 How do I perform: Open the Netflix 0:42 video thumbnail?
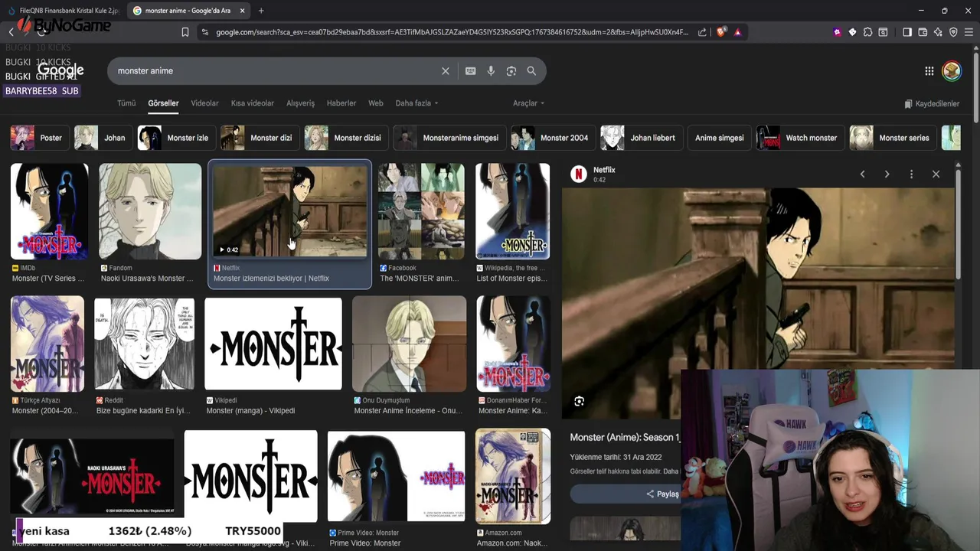coord(289,211)
